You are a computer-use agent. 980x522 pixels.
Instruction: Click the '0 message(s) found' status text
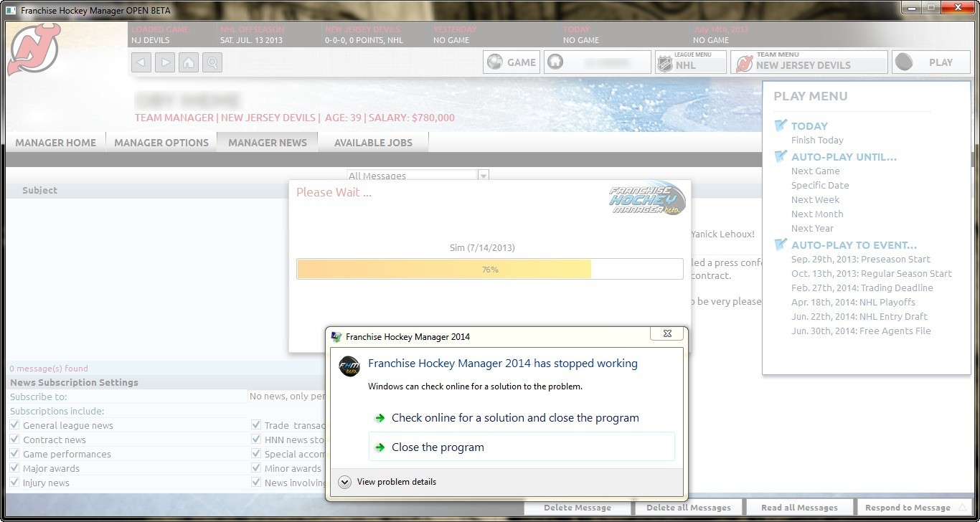(49, 368)
